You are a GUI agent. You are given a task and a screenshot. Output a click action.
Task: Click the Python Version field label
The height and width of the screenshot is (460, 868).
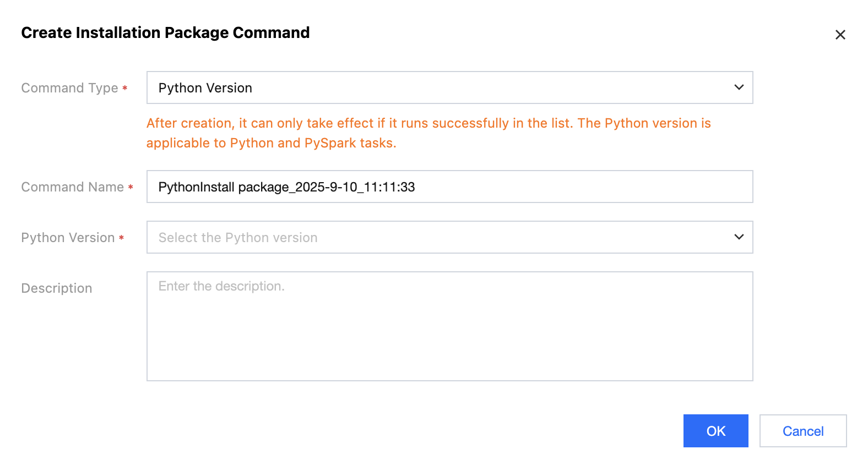point(68,238)
